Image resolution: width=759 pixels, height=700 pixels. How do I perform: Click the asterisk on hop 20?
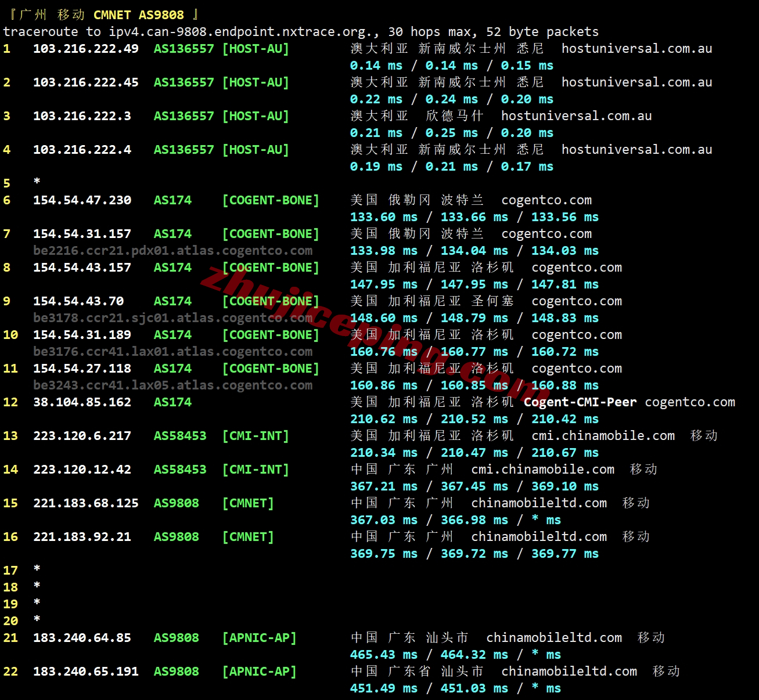point(37,619)
